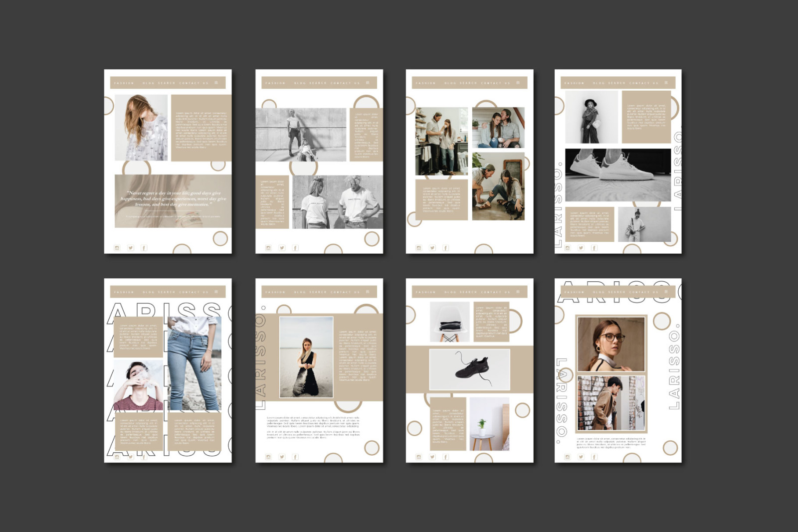798x532 pixels.
Task: Open hamburger menu icon on the quote page
Action: (216, 83)
